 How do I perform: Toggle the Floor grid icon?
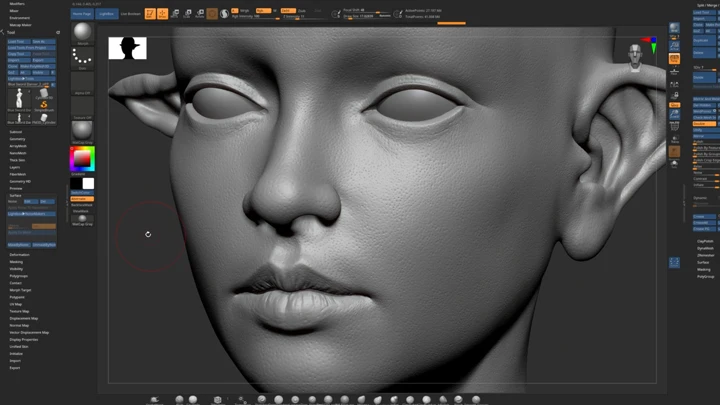click(x=674, y=71)
